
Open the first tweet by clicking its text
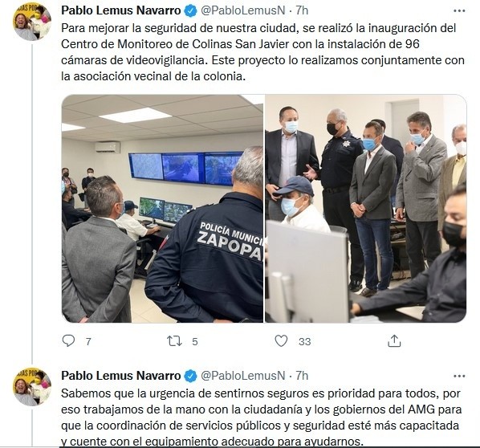[262, 52]
